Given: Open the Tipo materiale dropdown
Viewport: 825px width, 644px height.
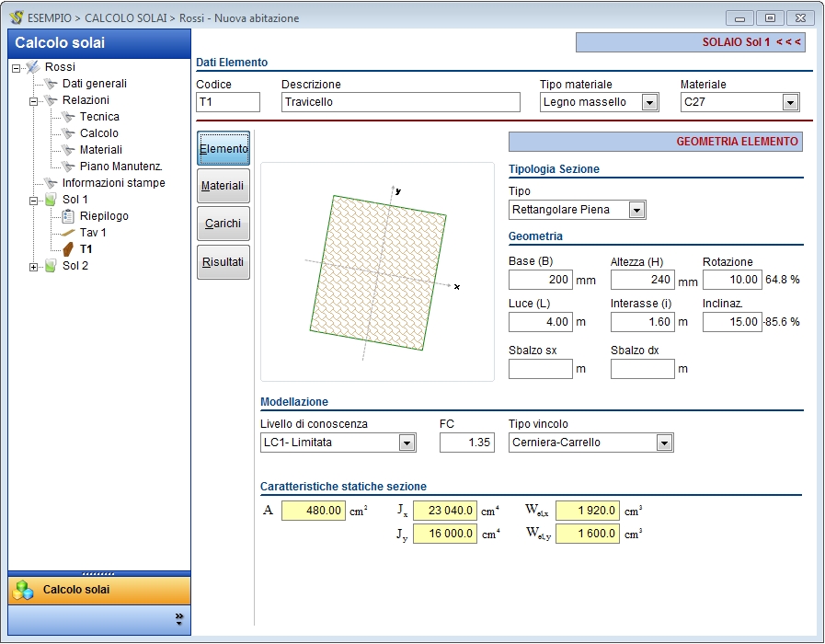Looking at the screenshot, I should 649,102.
